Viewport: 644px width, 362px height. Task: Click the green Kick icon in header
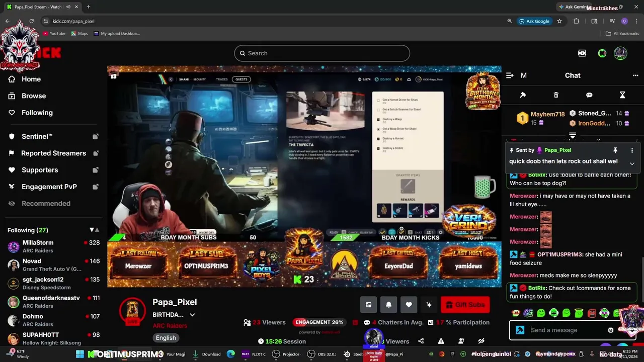[602, 53]
